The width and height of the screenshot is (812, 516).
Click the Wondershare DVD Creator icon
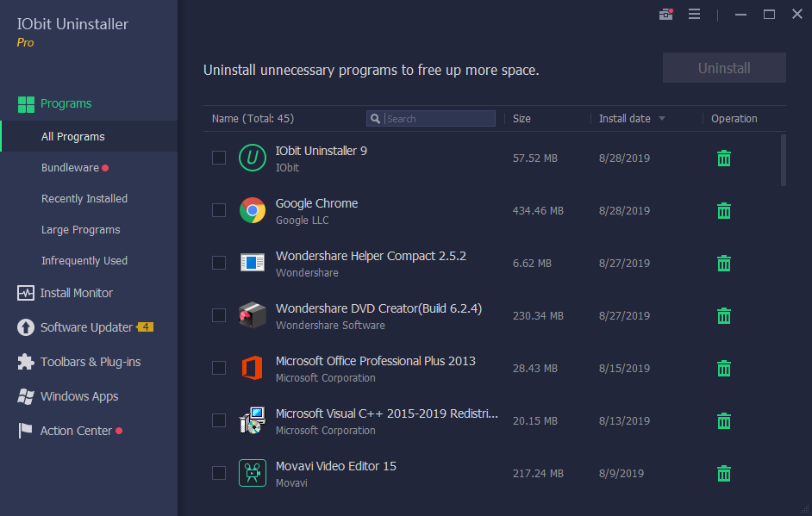tap(253, 315)
